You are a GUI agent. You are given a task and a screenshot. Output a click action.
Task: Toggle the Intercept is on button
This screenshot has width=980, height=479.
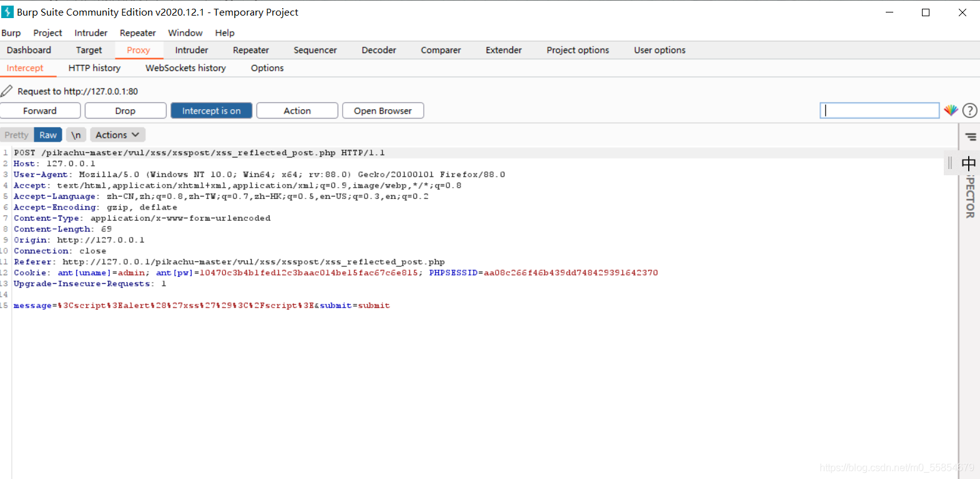point(212,110)
